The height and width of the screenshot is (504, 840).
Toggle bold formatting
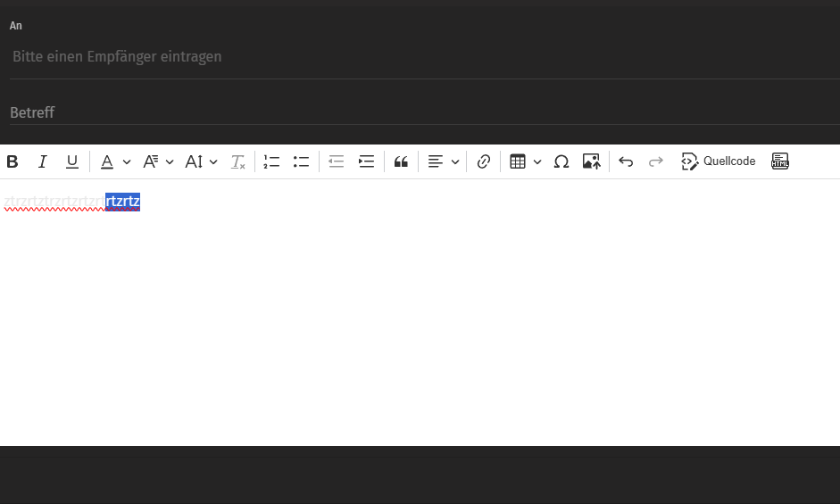(12, 161)
